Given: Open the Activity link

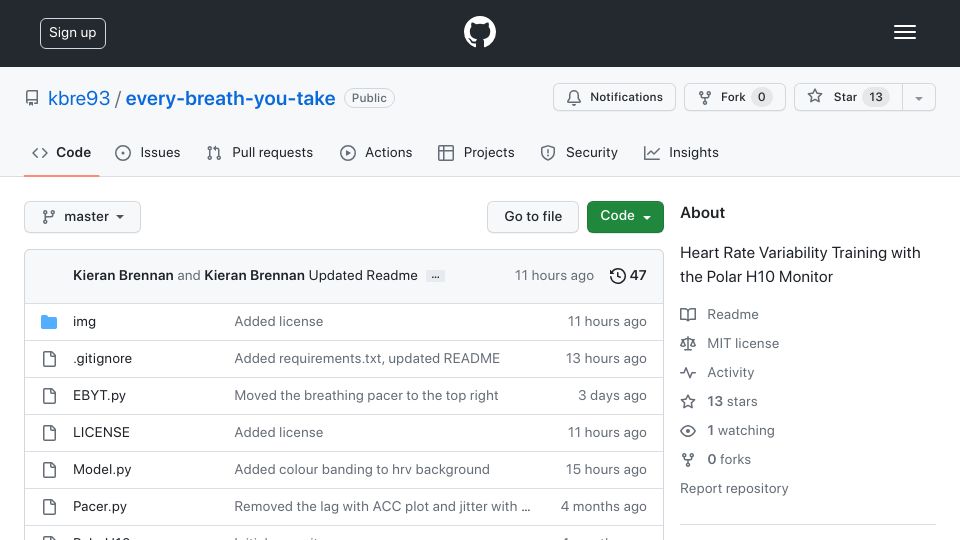Looking at the screenshot, I should (730, 372).
